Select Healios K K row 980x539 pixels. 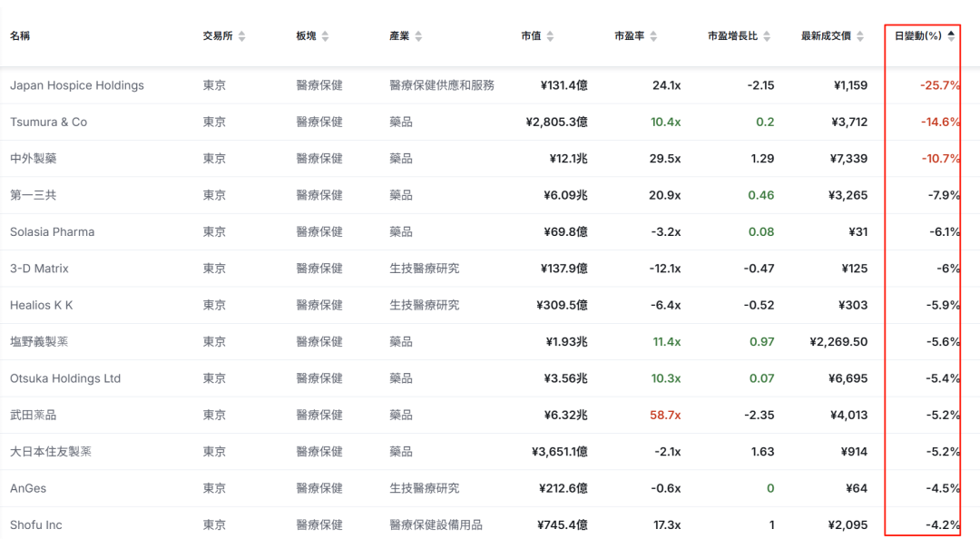click(x=42, y=306)
